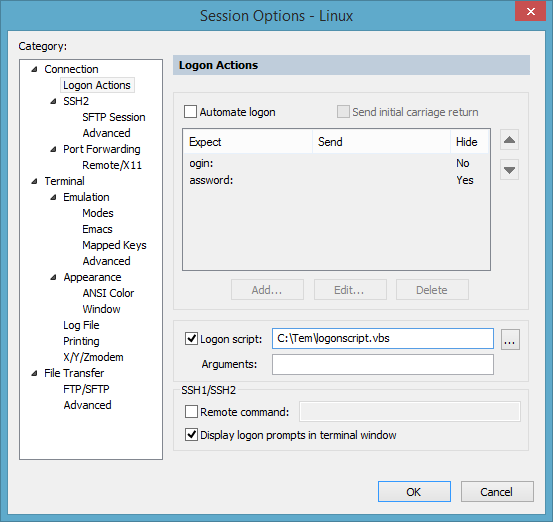
Task: Collapse the Emulation tree node
Action: (53, 197)
